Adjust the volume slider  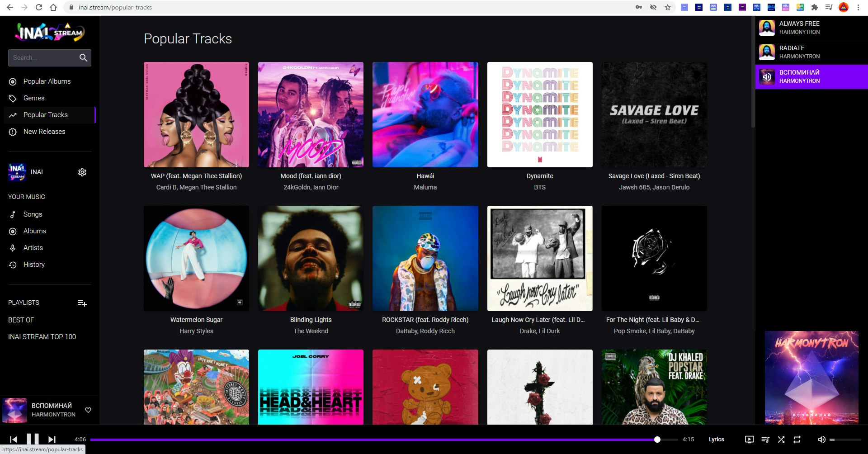(x=845, y=440)
